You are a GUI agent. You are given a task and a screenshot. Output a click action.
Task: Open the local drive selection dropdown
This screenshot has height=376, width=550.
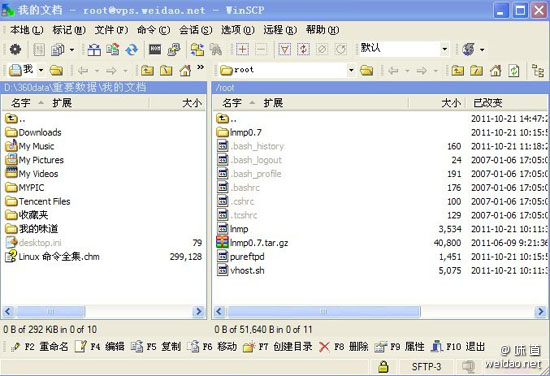tap(41, 70)
